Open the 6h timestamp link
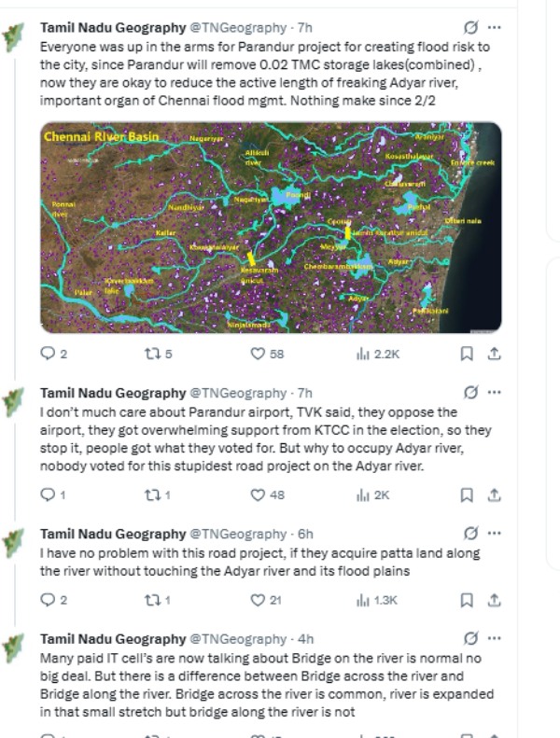This screenshot has height=738, width=560. pyautogui.click(x=305, y=534)
